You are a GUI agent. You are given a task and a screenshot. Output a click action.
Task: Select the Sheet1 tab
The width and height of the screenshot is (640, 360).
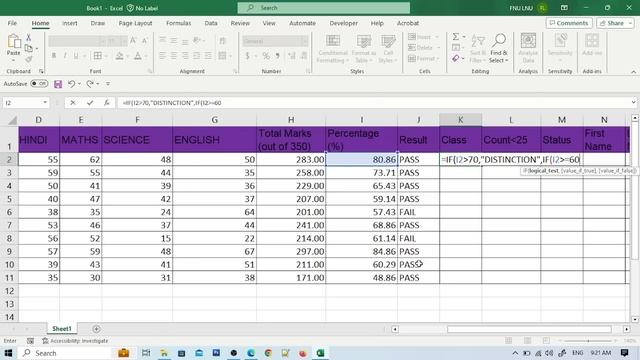[62, 329]
